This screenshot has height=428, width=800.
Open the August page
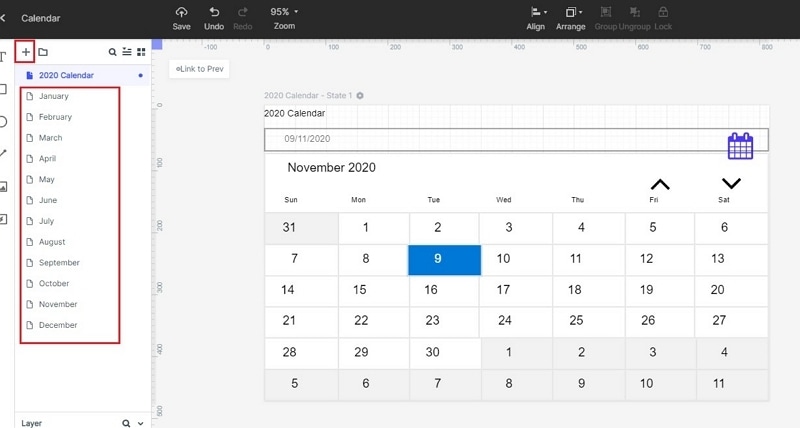tap(52, 242)
